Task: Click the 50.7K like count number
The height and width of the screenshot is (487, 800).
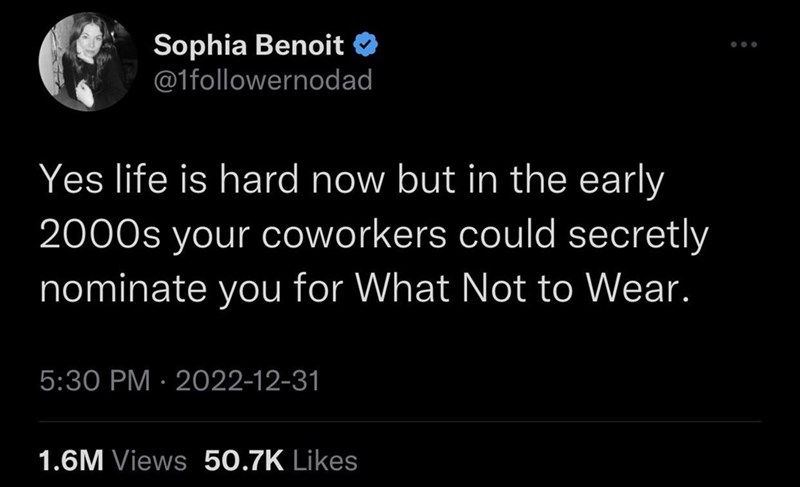Action: tap(244, 460)
